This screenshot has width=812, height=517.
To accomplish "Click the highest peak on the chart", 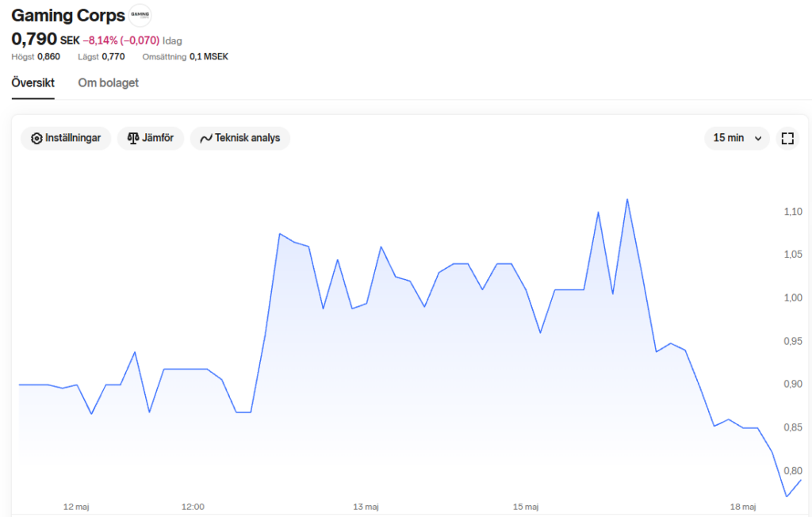I will tap(627, 200).
